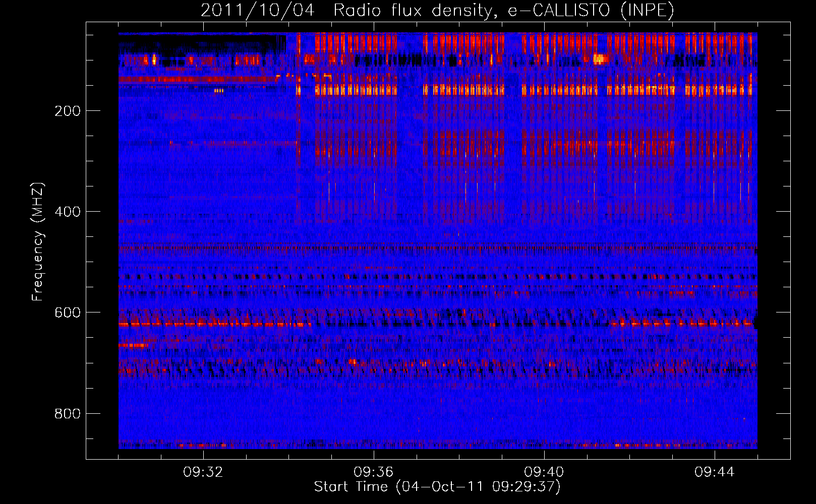Click the '400' frequency tick label
Viewport: 816px width, 504px height.
coord(68,212)
